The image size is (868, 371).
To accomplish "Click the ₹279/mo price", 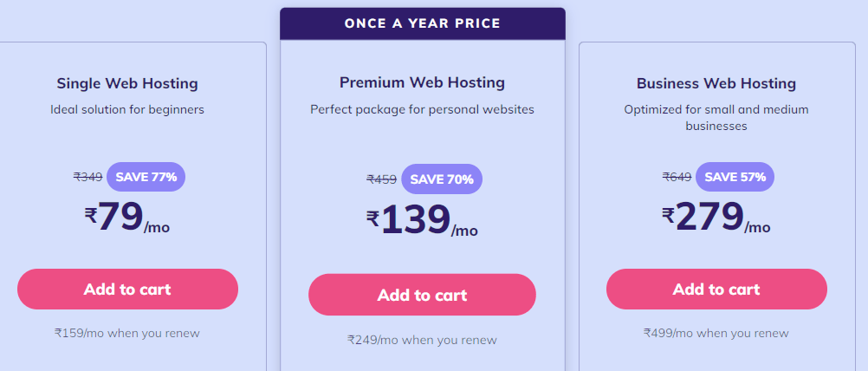I will click(716, 218).
